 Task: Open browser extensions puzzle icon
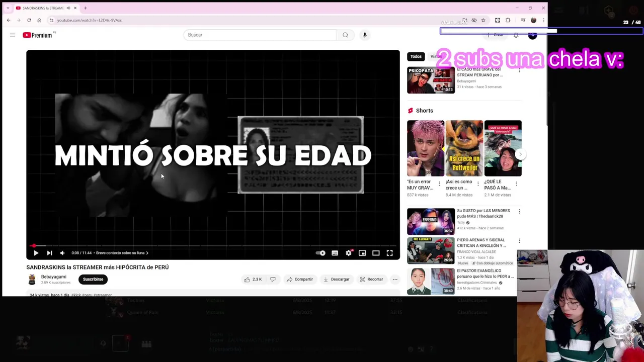(x=508, y=20)
